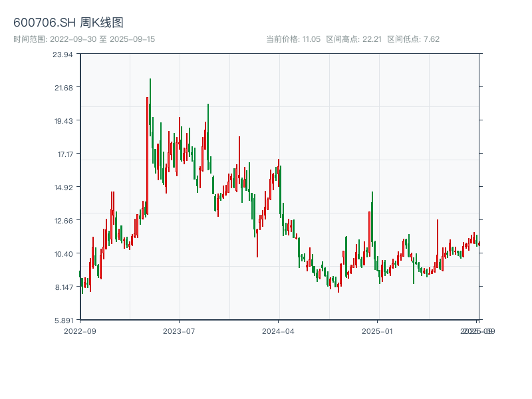Click the y-axis value 19.43
The image size is (532, 399).
[x=64, y=121]
